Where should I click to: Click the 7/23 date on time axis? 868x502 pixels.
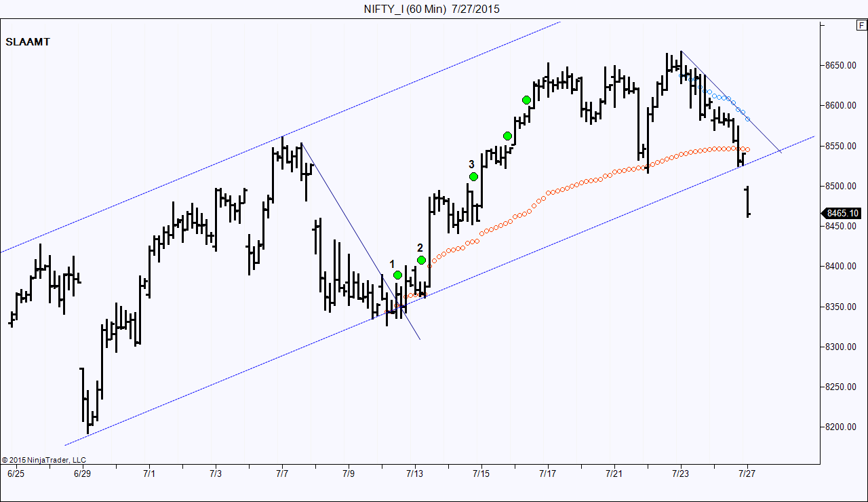pyautogui.click(x=681, y=474)
